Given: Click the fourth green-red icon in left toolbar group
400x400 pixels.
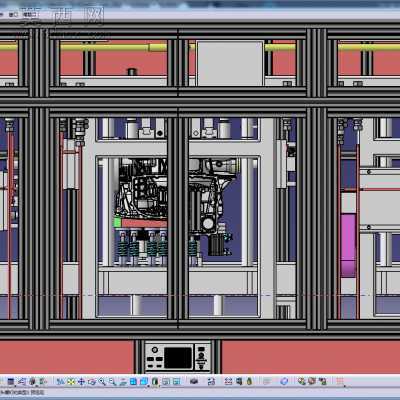Looking at the screenshot, I should (x=43, y=381).
